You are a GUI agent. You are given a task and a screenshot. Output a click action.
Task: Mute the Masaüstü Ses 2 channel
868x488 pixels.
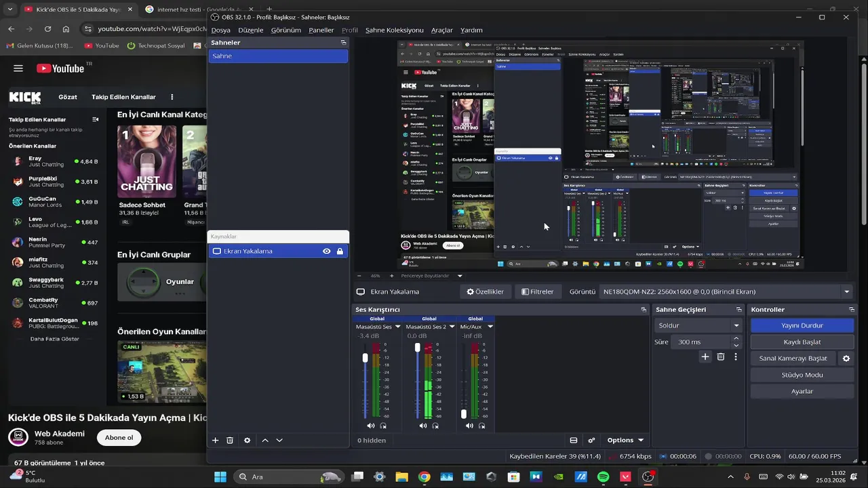422,426
